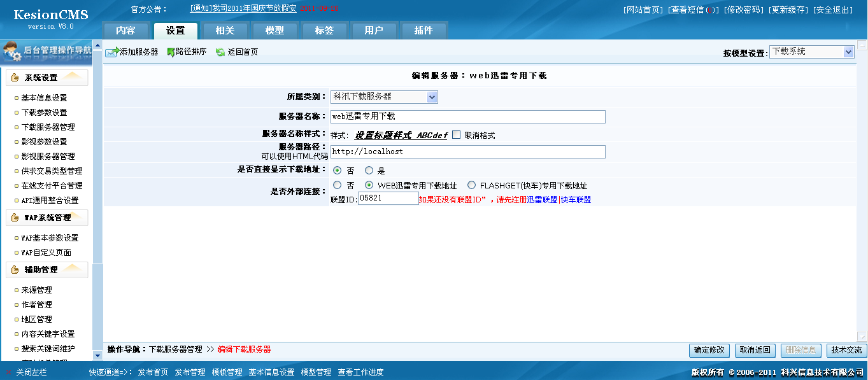Screen dimensions: 868x380
Task: Click the 辅助管理 folder icon
Action: (14, 269)
